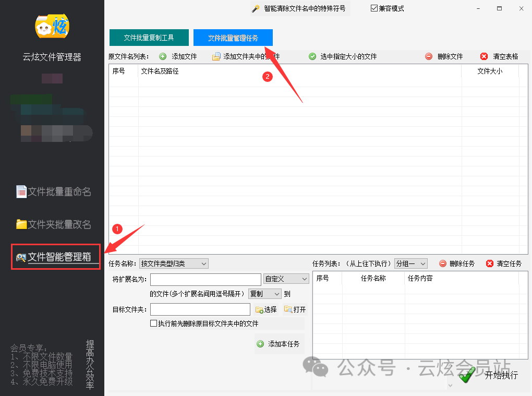
Task: Switch to the 文件批量管理任务 tab
Action: pos(233,38)
